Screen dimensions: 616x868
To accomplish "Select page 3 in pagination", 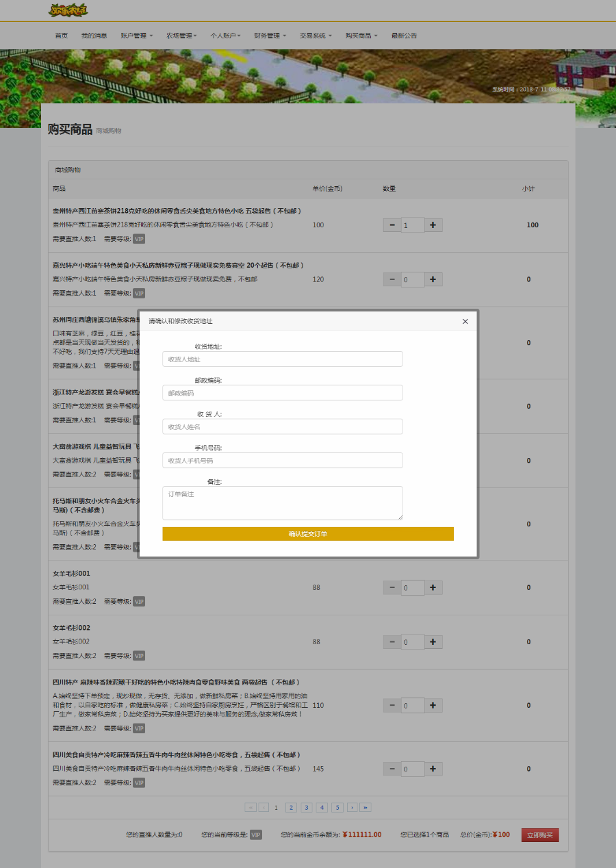I will 307,808.
